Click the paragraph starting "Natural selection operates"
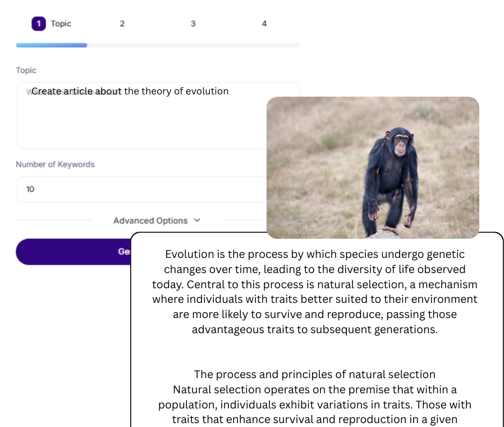This screenshot has height=427, width=504. click(x=314, y=405)
